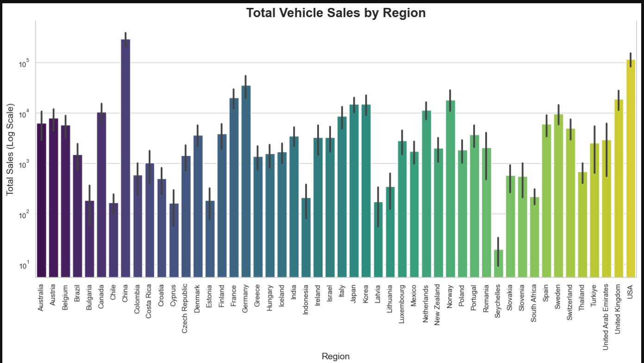Click the 'Seychelles' axis label
Screen dimensions: 644x363
pos(498,300)
